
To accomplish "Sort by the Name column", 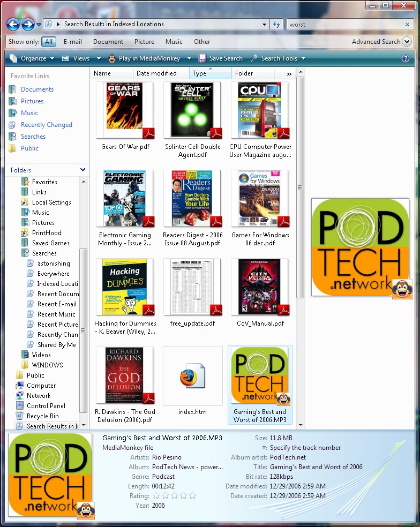I will [x=111, y=73].
